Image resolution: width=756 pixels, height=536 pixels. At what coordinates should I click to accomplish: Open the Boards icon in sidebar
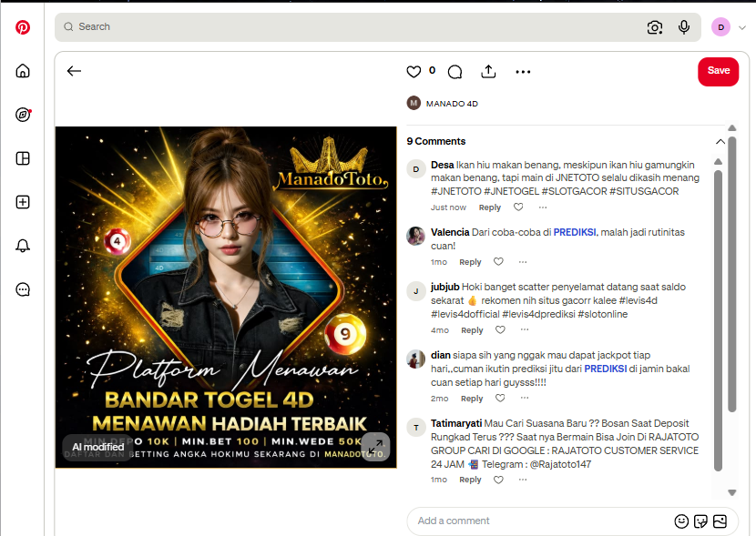click(x=23, y=158)
